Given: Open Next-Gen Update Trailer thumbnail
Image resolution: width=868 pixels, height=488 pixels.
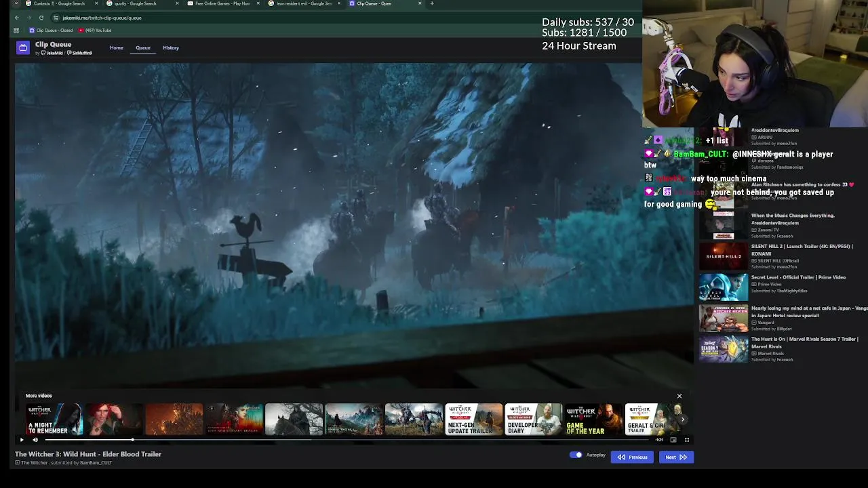Looking at the screenshot, I should click(x=473, y=419).
